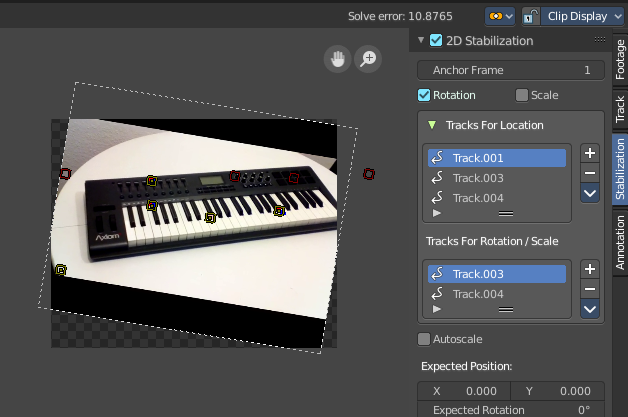Collapse the 2D Stabilization panel
The height and width of the screenshot is (417, 628).
tap(421, 40)
